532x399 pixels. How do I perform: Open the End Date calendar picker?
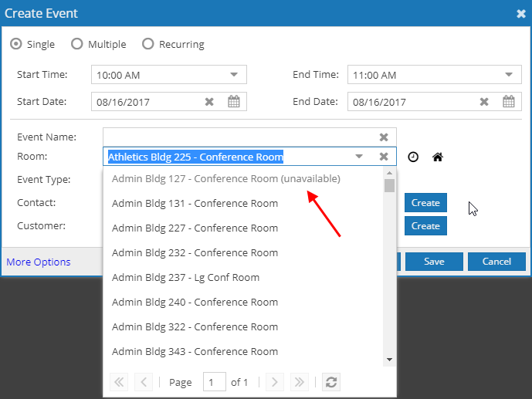pyautogui.click(x=509, y=101)
